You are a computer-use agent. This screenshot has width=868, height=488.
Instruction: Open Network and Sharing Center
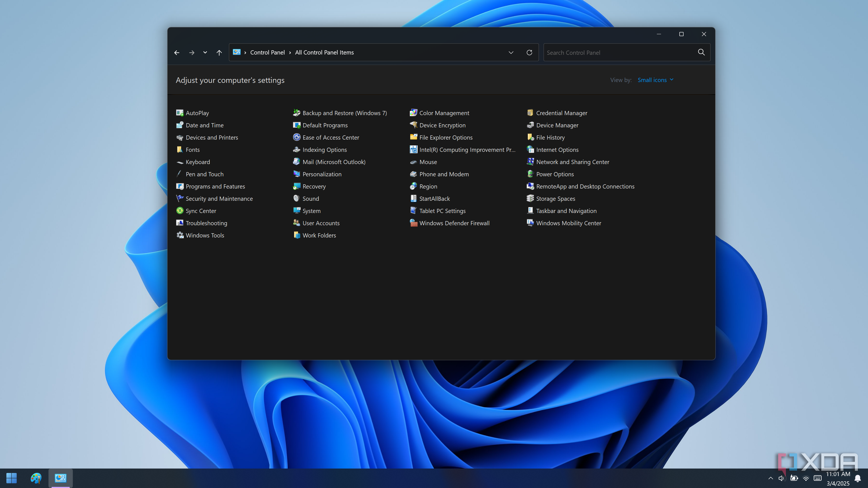[x=573, y=162]
